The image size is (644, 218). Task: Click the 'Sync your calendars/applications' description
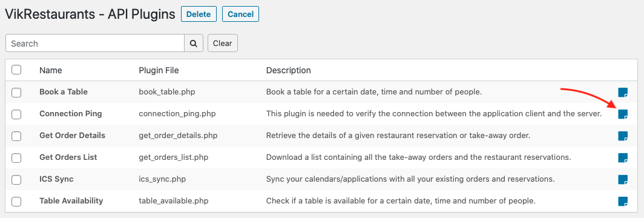point(411,179)
